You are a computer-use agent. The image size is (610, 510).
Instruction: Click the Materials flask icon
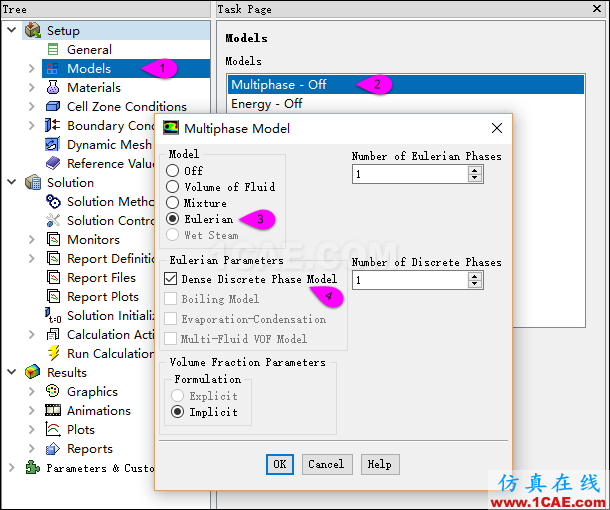[53, 88]
